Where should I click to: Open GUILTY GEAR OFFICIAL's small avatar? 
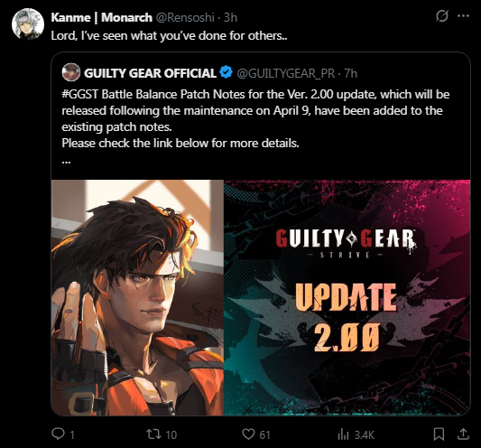[x=71, y=72]
